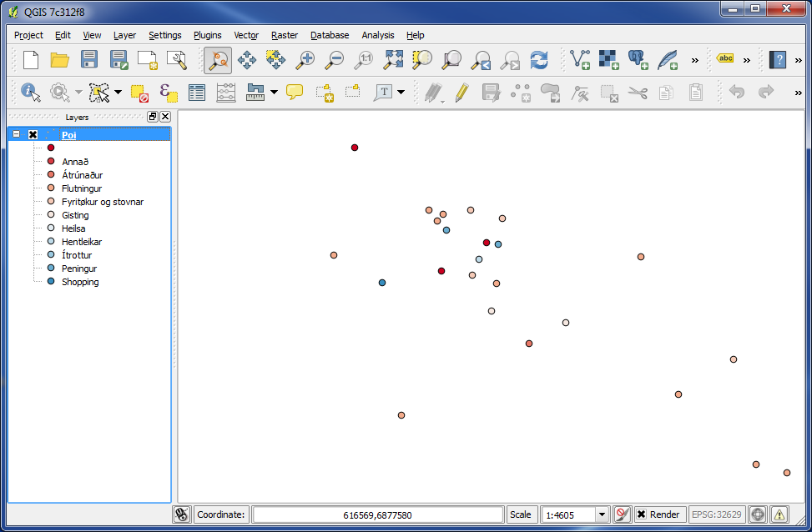
Task: Click Pan Map to Selection icon
Action: [x=275, y=60]
